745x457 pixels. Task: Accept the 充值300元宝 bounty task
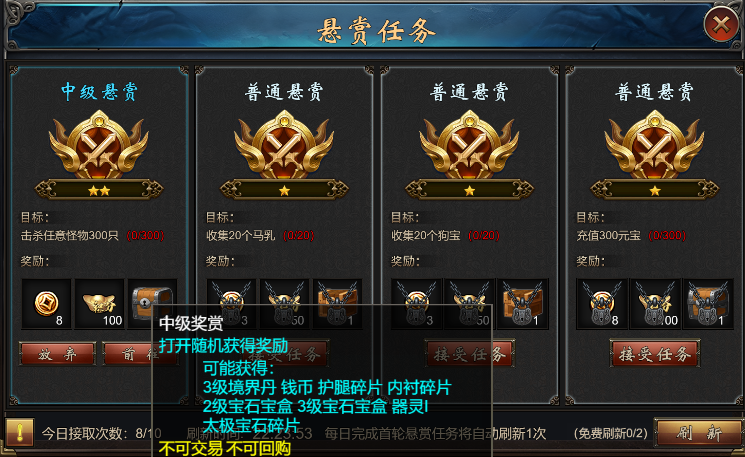pyautogui.click(x=655, y=353)
